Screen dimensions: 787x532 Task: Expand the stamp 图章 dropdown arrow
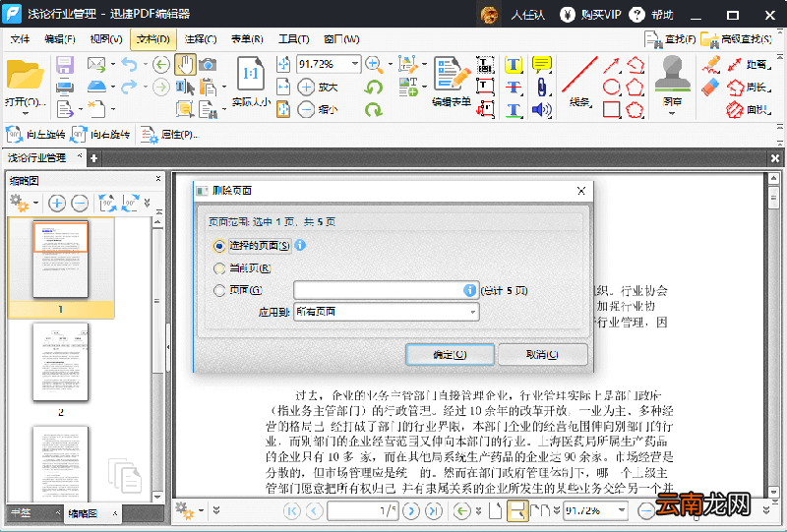coord(672,113)
